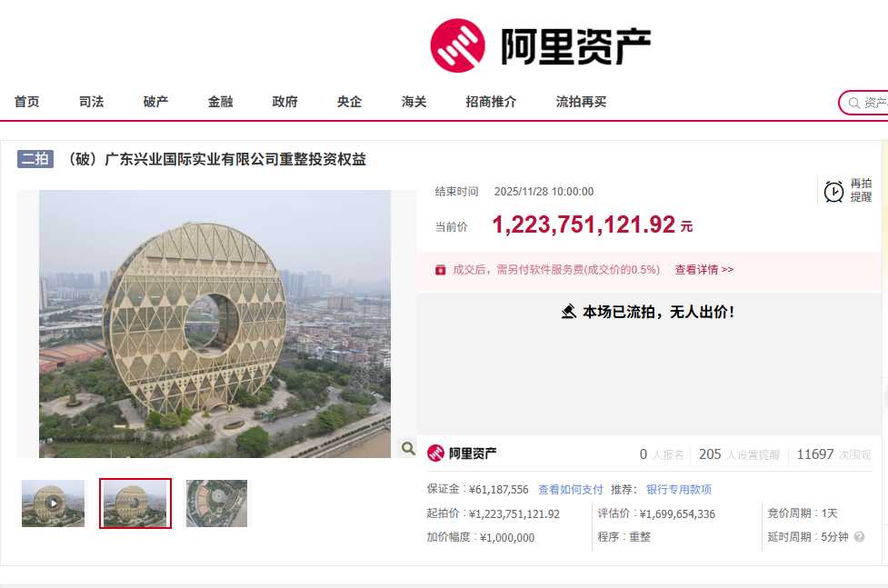
Task: Click the alarm clock 再拍提醒 reminder icon
Action: tap(832, 193)
